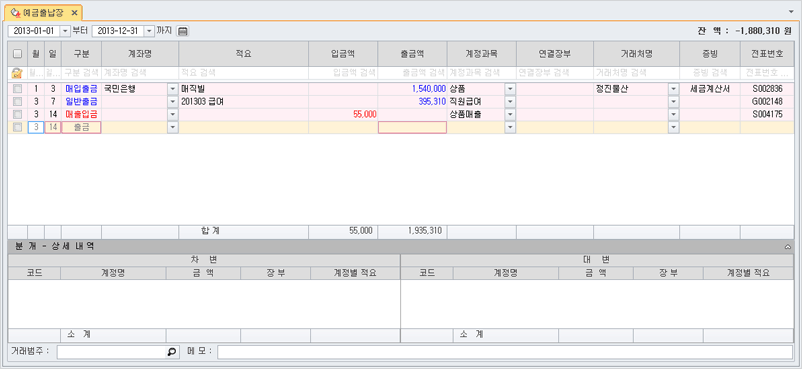Sort by 거래처명 column header
The image size is (802, 369).
636,54
